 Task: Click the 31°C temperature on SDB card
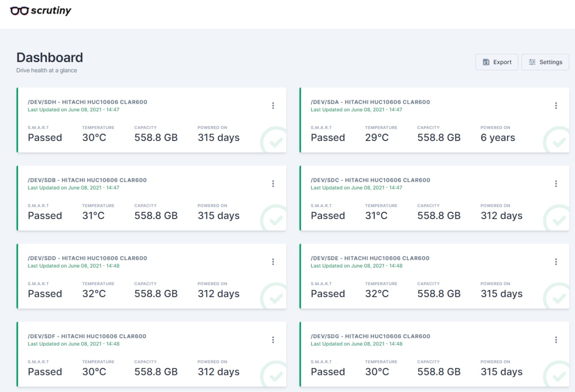click(93, 216)
